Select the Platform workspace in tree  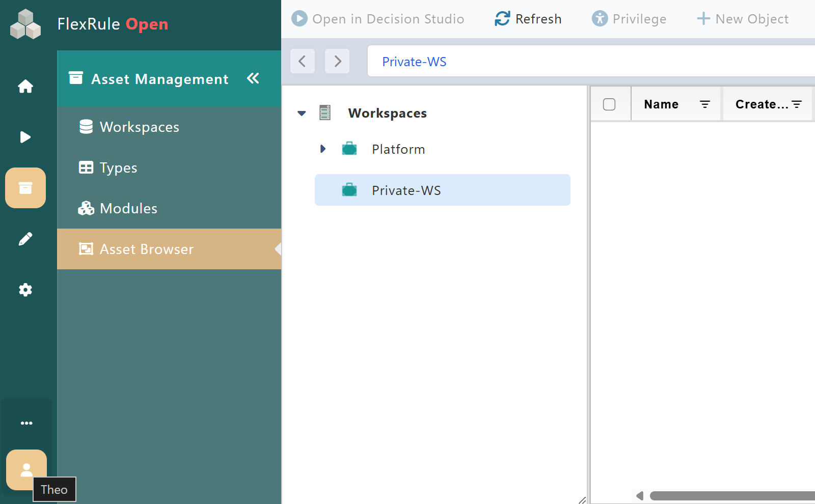click(398, 149)
